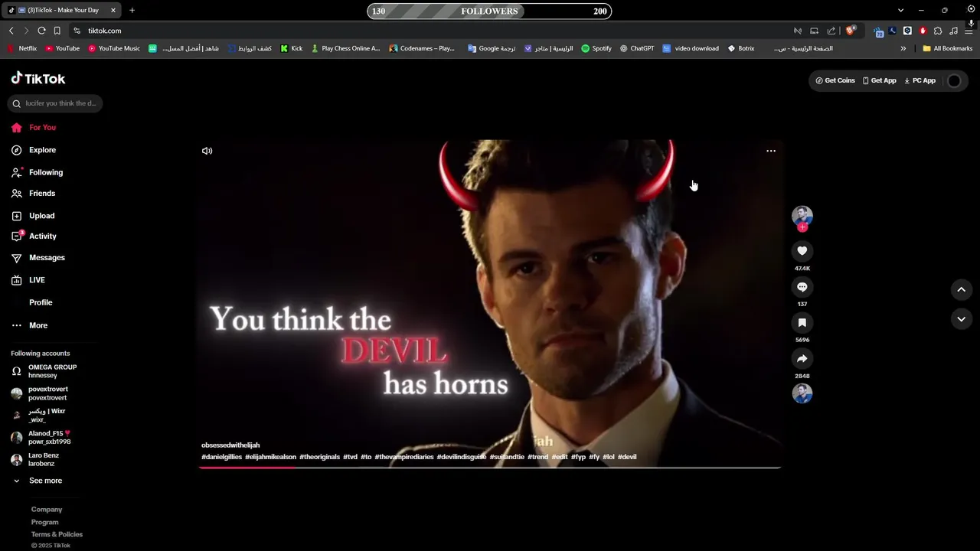Viewport: 980px width, 551px height.
Task: Open the #danielgillies hashtag
Action: click(221, 457)
